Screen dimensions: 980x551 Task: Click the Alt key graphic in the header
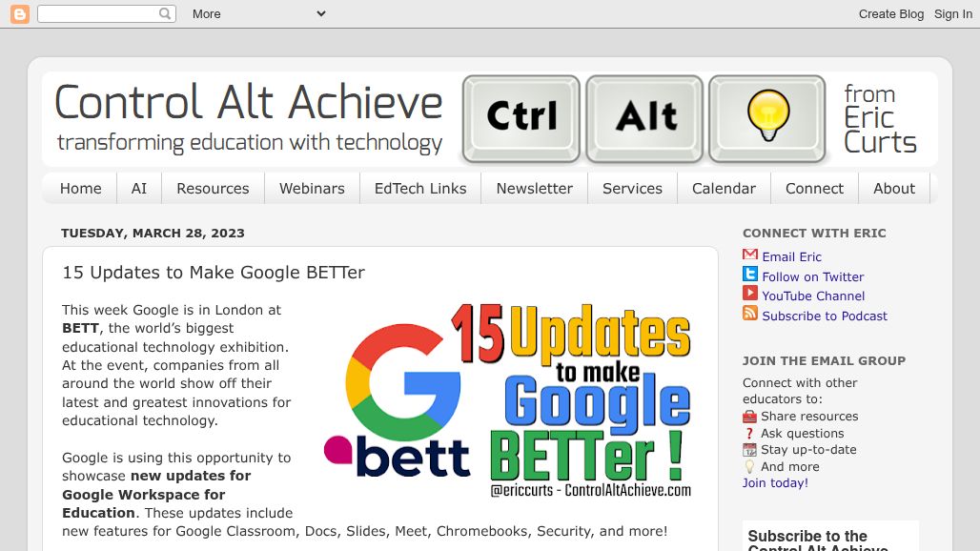[x=644, y=118]
